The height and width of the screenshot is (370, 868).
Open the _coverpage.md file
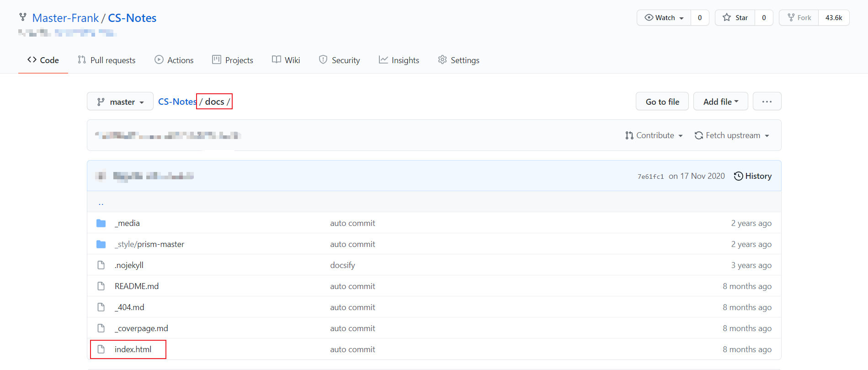tap(141, 328)
